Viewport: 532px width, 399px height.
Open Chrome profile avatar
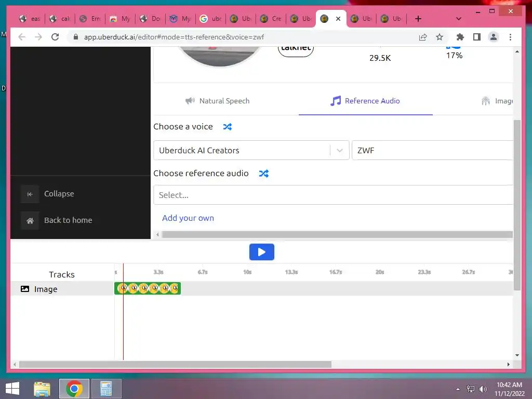pyautogui.click(x=494, y=37)
